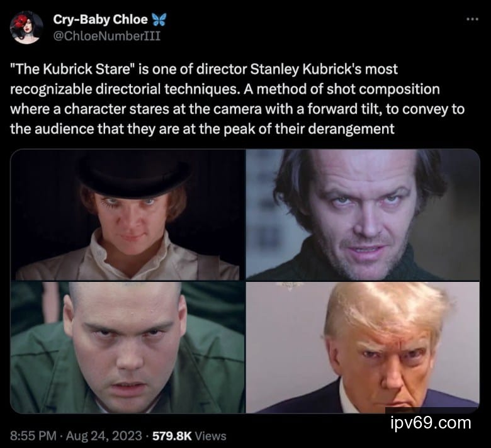The width and height of the screenshot is (491, 448).
Task: Click the 579.8K Views count
Action: tap(189, 436)
